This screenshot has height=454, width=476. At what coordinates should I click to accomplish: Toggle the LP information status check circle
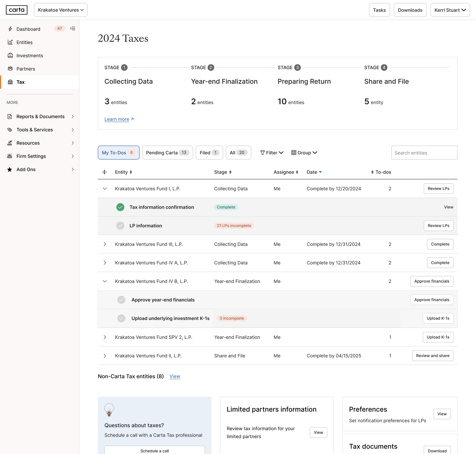pos(120,225)
